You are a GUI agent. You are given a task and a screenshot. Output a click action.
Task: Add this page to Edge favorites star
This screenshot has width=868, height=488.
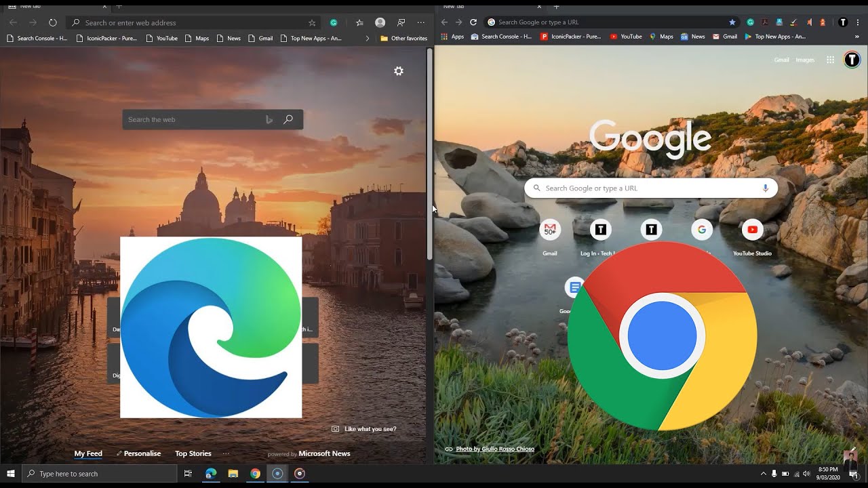coord(312,22)
